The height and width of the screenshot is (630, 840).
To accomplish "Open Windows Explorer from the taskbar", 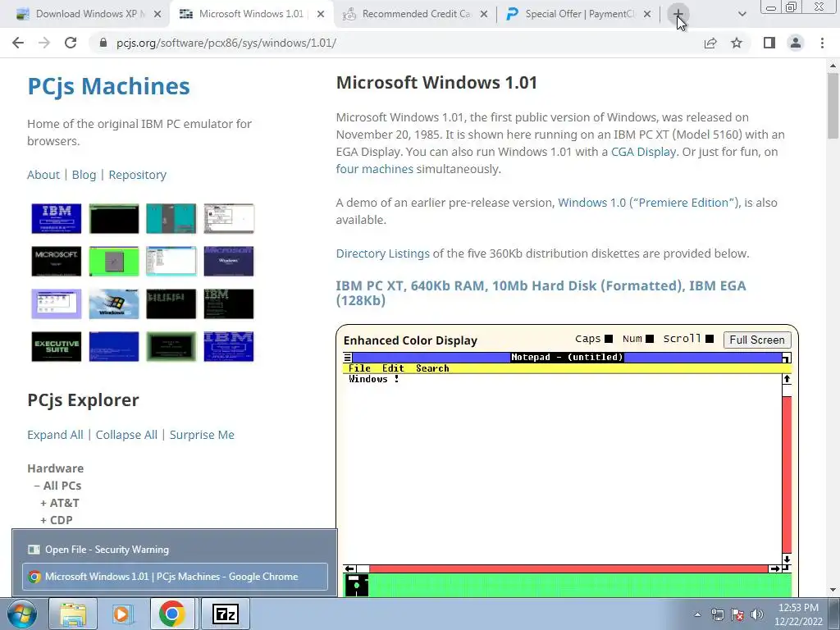I will coord(73,614).
